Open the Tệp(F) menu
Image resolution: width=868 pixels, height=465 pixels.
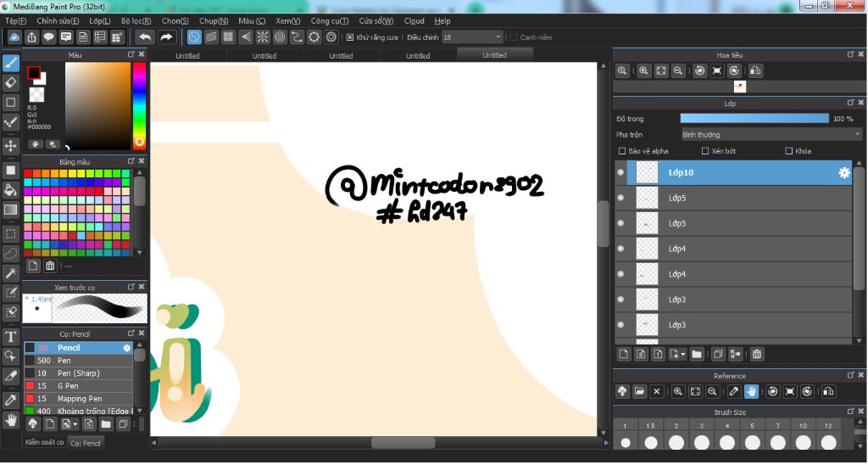15,21
